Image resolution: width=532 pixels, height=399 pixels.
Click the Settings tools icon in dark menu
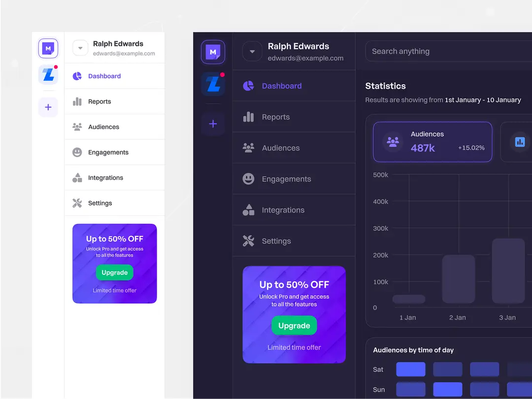248,241
